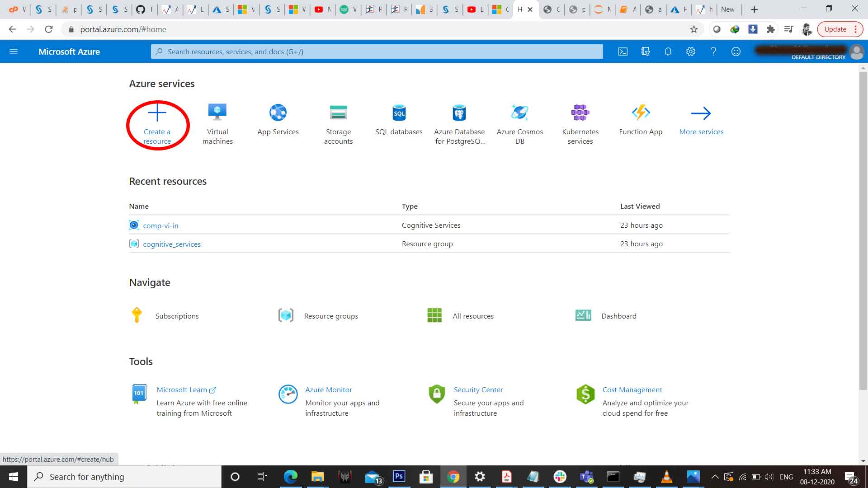
Task: Open SQL databases service
Action: (399, 119)
